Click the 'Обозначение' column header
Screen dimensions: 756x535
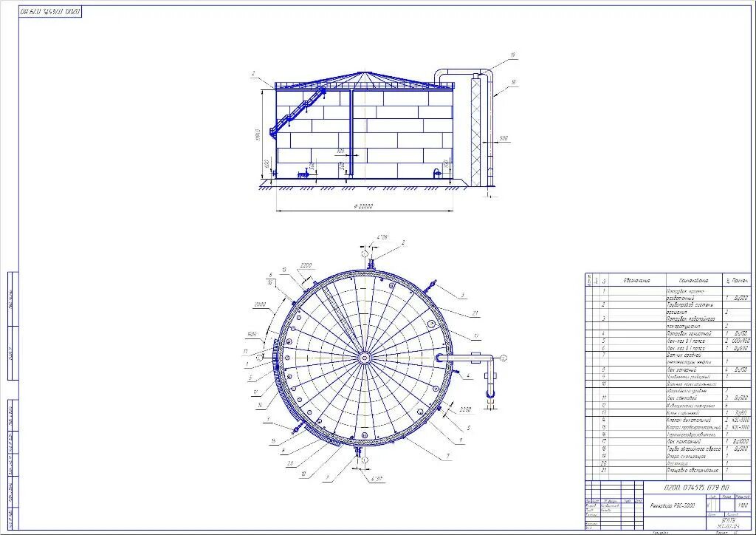click(x=636, y=280)
